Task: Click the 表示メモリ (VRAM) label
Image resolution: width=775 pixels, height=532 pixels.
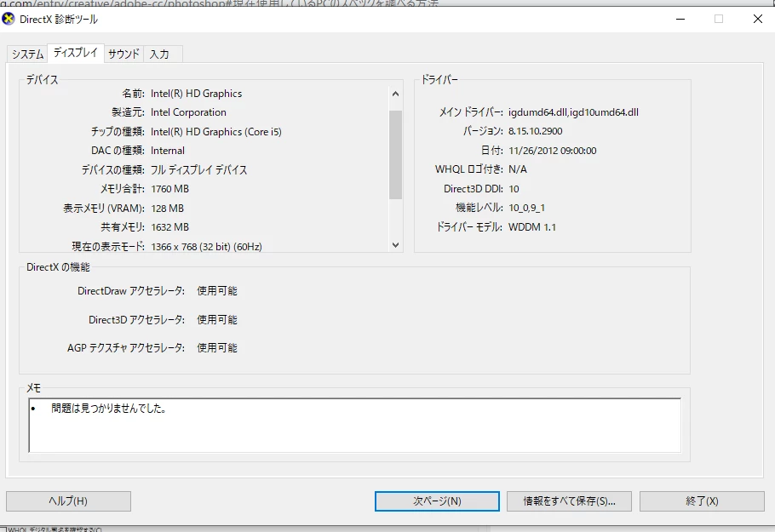Action: point(104,208)
